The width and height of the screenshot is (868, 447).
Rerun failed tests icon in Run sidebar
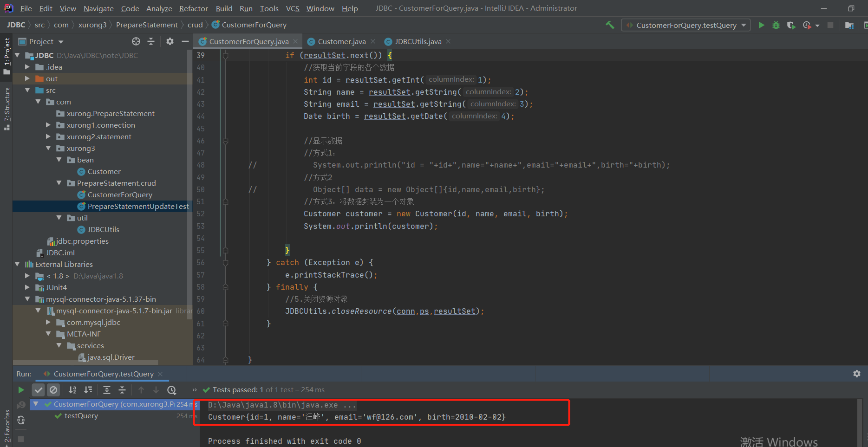click(21, 405)
